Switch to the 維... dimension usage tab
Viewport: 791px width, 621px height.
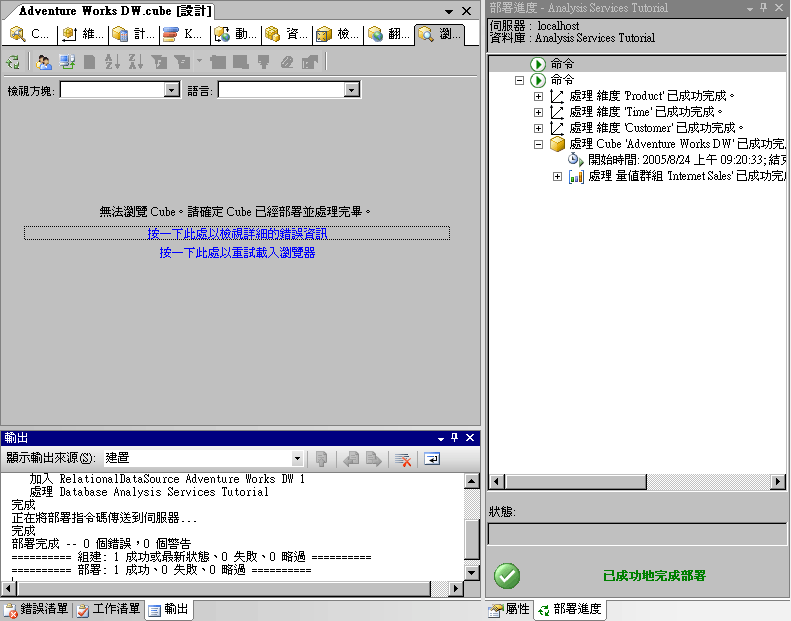84,34
